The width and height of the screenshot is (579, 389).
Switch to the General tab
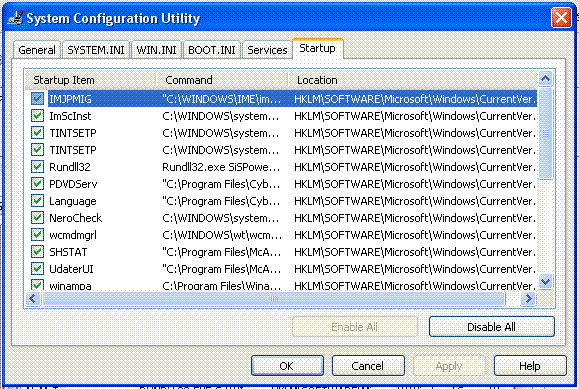[x=37, y=50]
